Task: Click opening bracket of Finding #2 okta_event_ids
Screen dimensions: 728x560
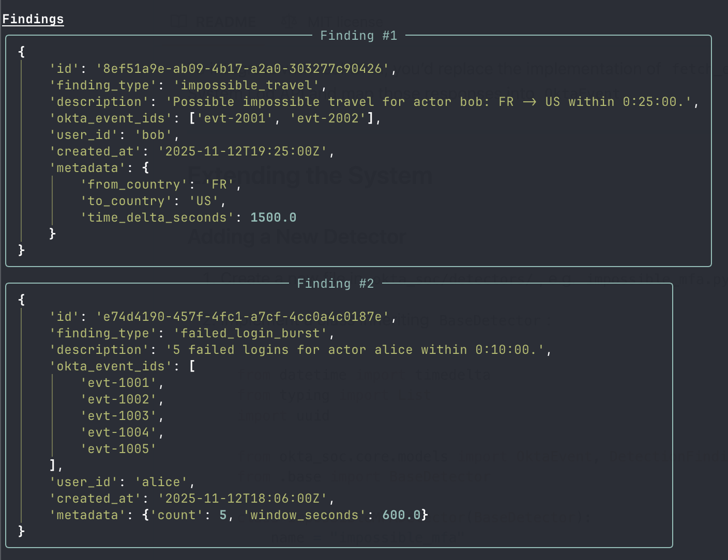Action: click(x=192, y=366)
